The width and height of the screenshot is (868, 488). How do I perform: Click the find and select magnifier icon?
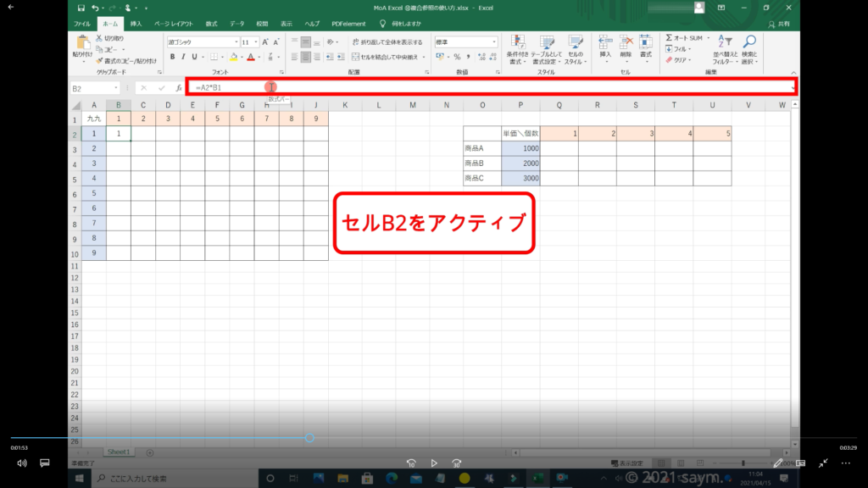point(749,45)
